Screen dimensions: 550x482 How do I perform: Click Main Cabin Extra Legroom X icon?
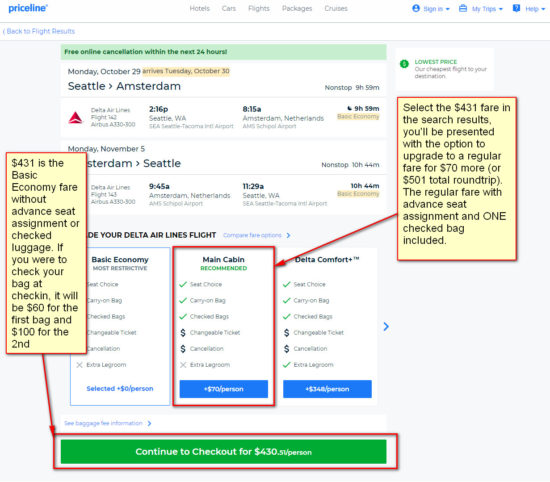pos(183,365)
